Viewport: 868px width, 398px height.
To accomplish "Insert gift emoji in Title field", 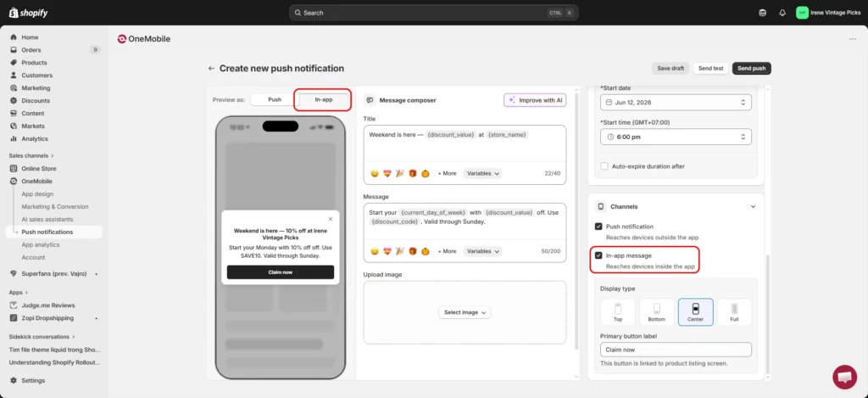I will pyautogui.click(x=413, y=173).
